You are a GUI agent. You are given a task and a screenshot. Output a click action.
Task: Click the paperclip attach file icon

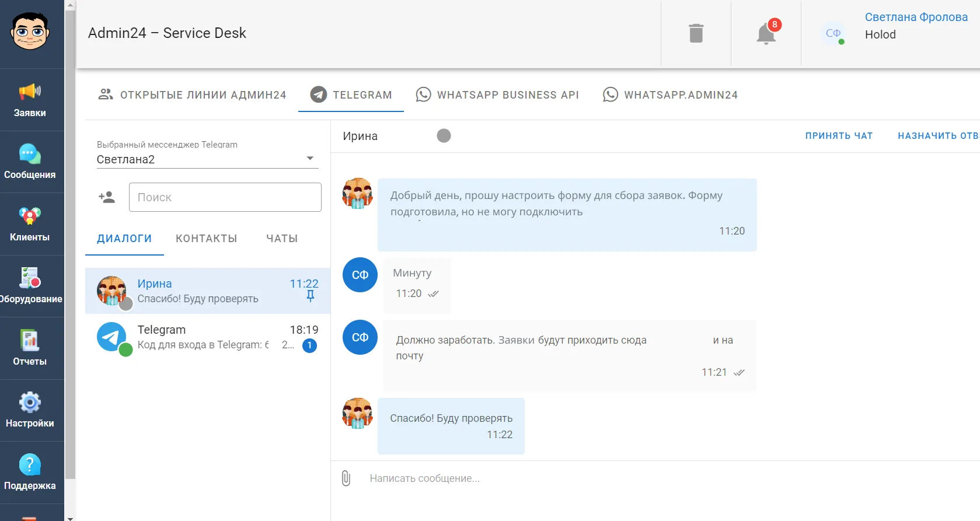346,478
